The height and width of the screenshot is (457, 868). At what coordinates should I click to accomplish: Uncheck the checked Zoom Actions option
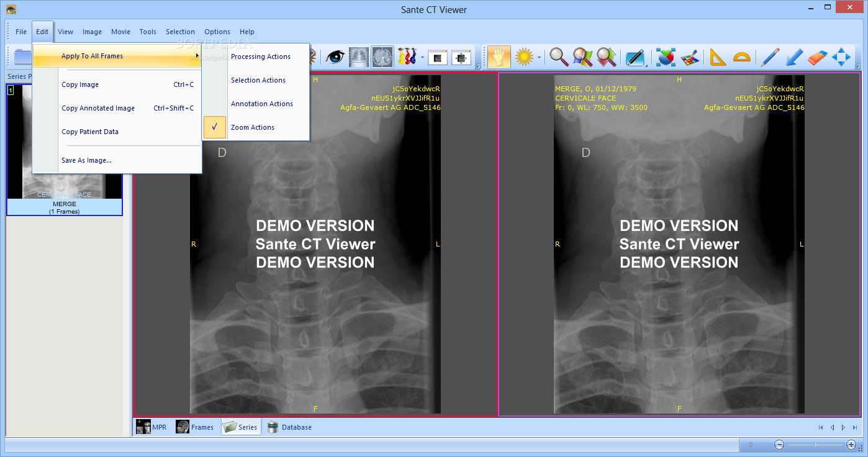coord(255,127)
